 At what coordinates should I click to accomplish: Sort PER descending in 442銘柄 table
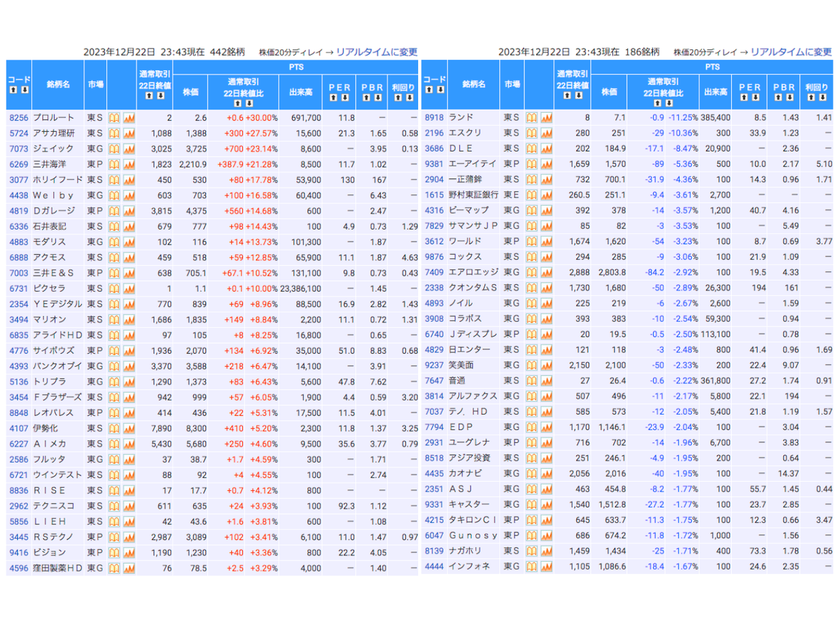pyautogui.click(x=346, y=98)
